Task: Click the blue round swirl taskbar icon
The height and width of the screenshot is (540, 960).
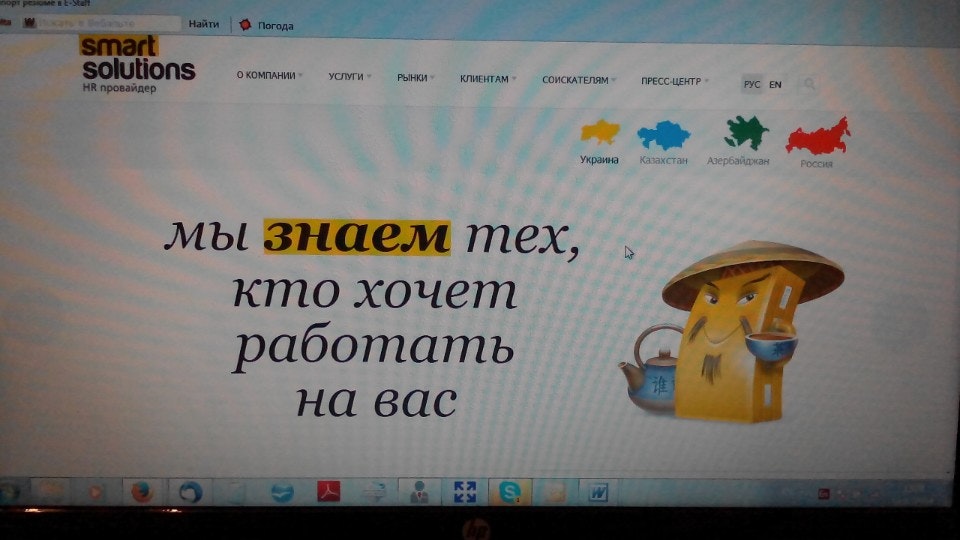Action: [190, 492]
